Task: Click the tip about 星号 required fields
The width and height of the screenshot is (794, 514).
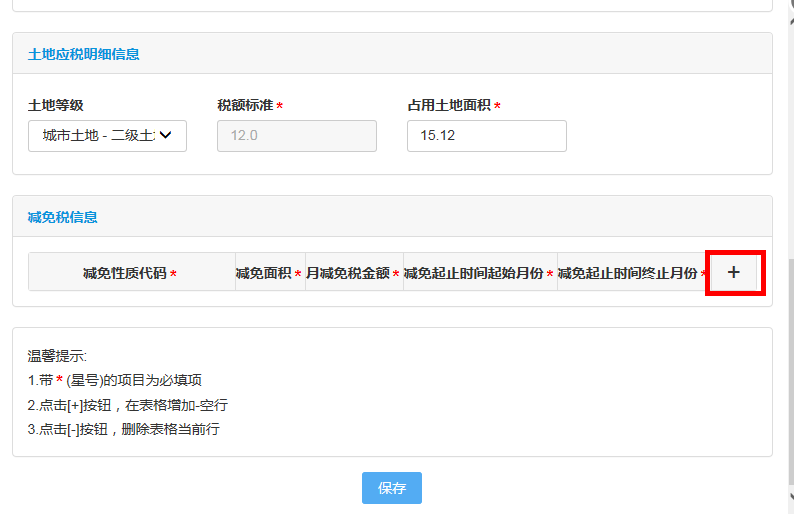Action: [x=114, y=380]
